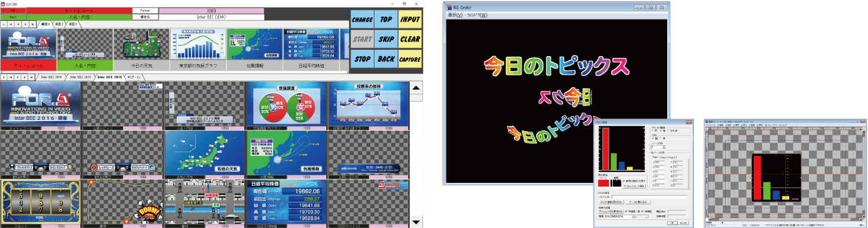Click the CLEAR button
Image resolution: width=868 pixels, height=228 pixels.
click(410, 39)
